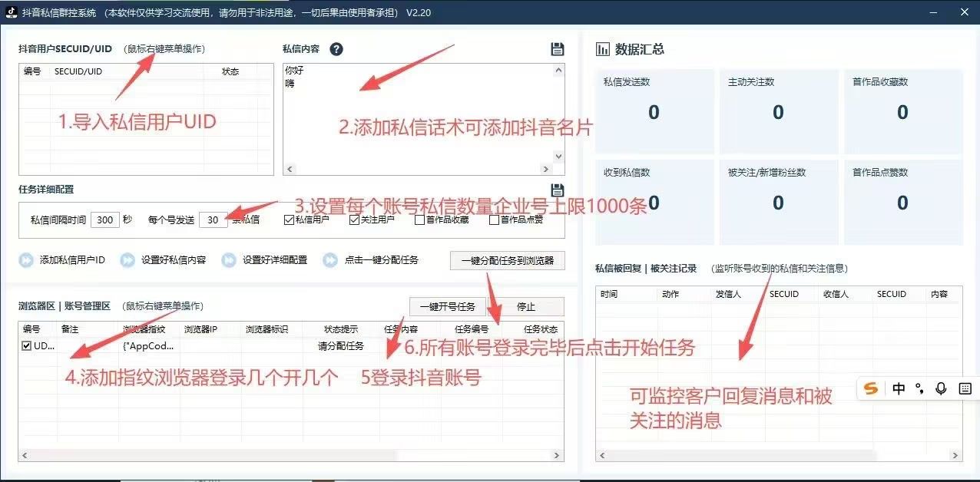Click the 首作品点赞数 statistics card
980x482 pixels.
click(903, 202)
